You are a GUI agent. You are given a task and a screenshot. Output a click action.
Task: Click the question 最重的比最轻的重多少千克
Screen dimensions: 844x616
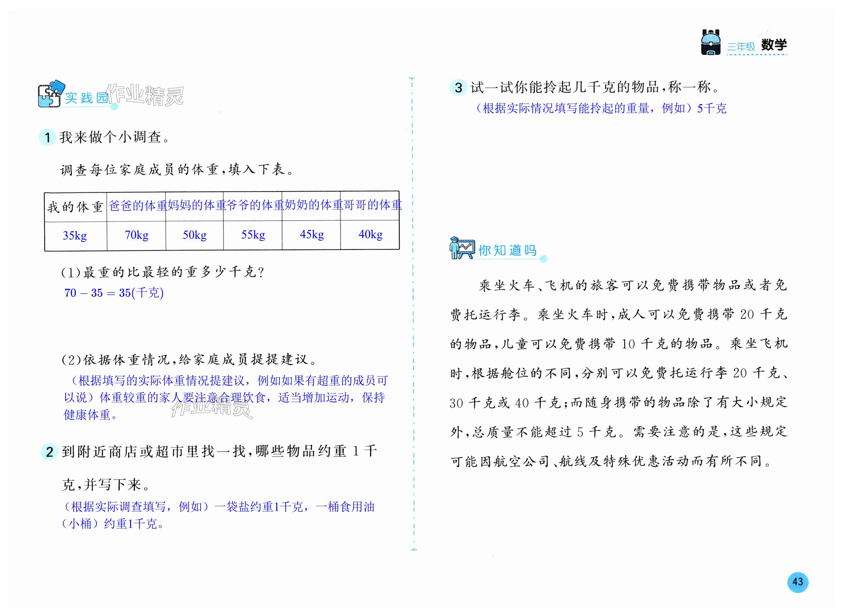[163, 272]
